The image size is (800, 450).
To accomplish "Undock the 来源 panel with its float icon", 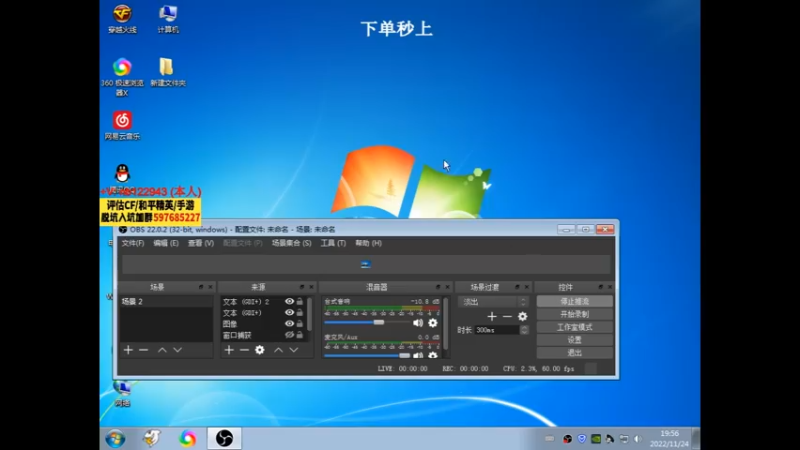I will [302, 287].
